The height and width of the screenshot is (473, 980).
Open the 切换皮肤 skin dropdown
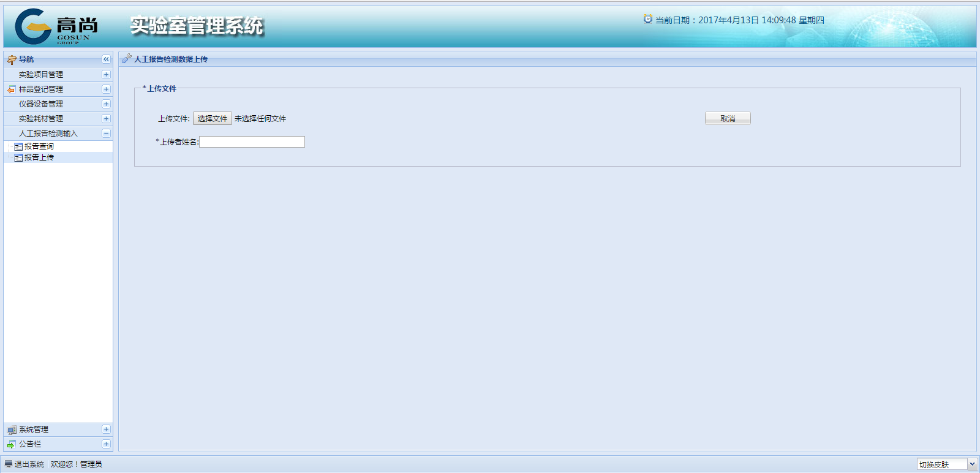[971, 464]
